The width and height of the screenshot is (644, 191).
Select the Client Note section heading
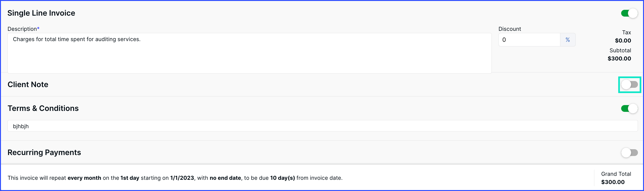click(28, 84)
